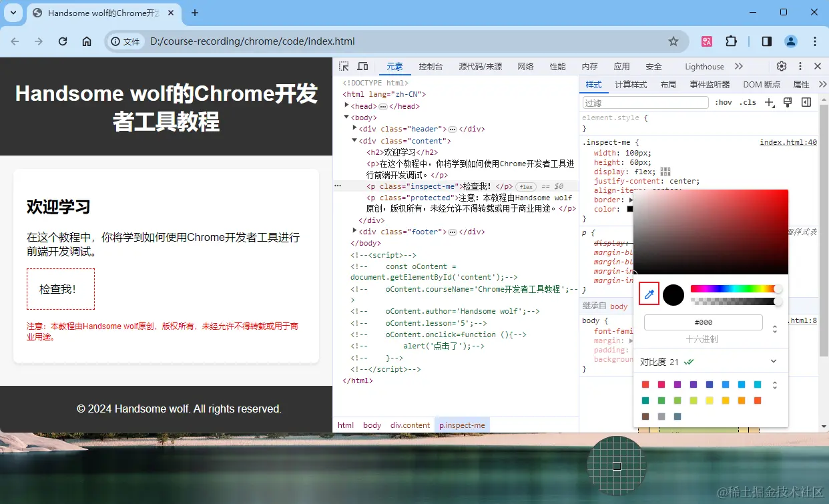Image resolution: width=829 pixels, height=504 pixels.
Task: Toggle the computed styles sidebar icon
Action: [x=806, y=102]
